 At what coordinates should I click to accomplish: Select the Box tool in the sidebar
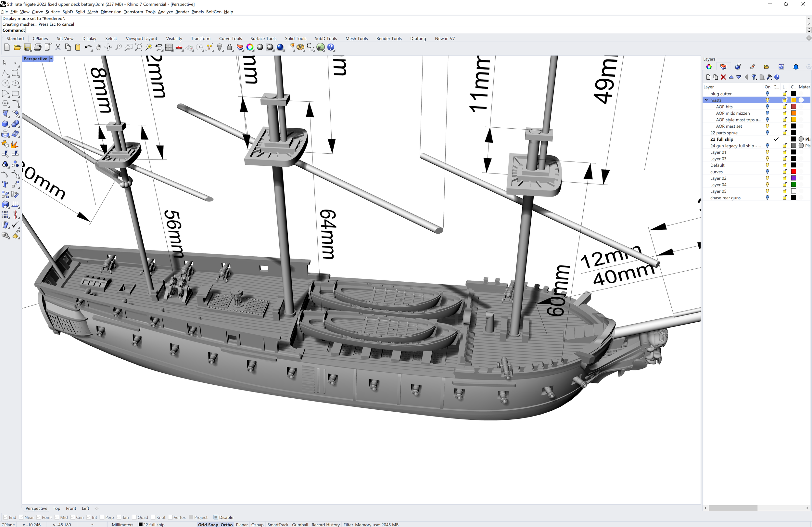coord(5,124)
